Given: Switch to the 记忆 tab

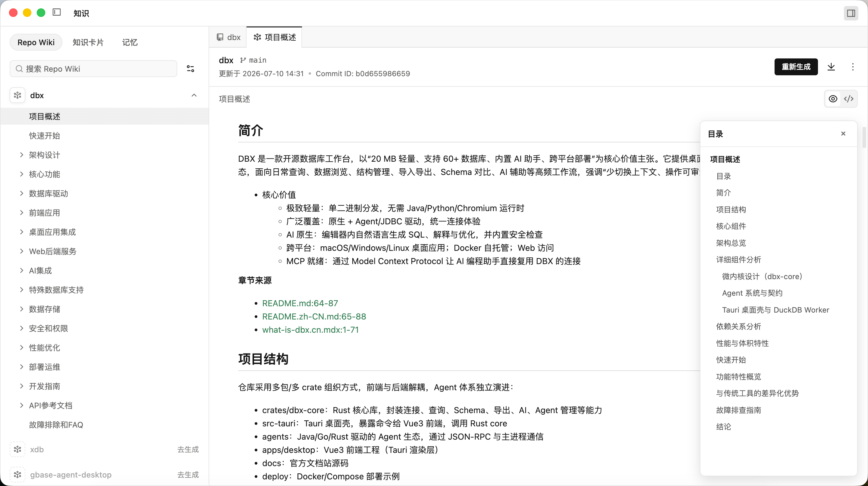Looking at the screenshot, I should (x=130, y=42).
